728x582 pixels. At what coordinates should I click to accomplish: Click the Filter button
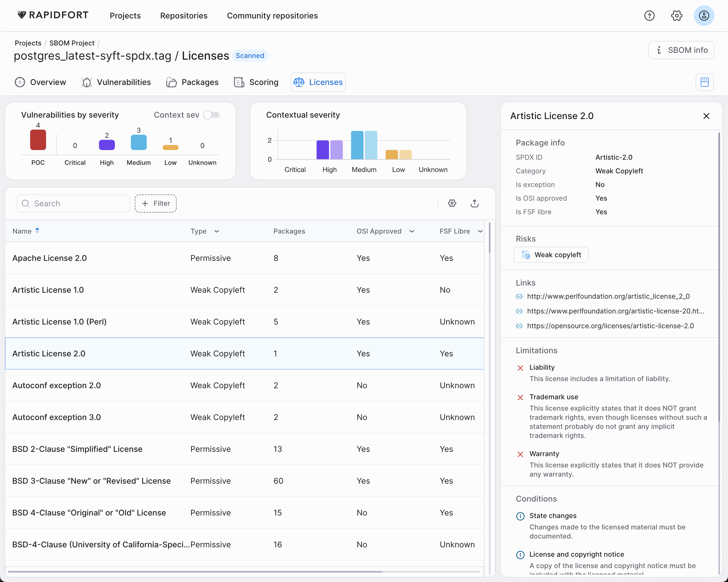156,203
